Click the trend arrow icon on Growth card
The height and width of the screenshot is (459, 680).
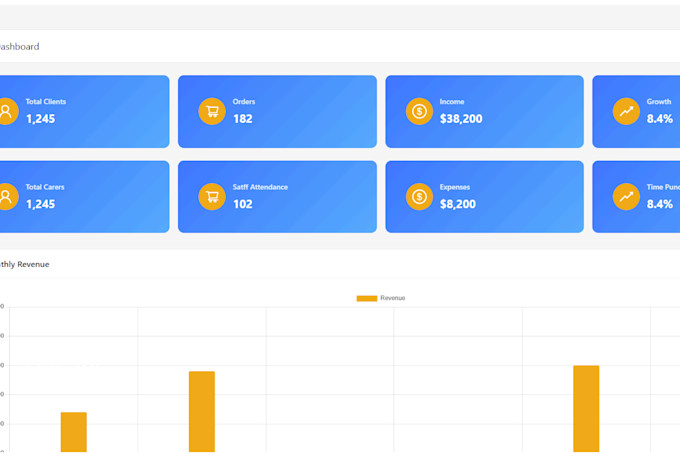coord(626,111)
